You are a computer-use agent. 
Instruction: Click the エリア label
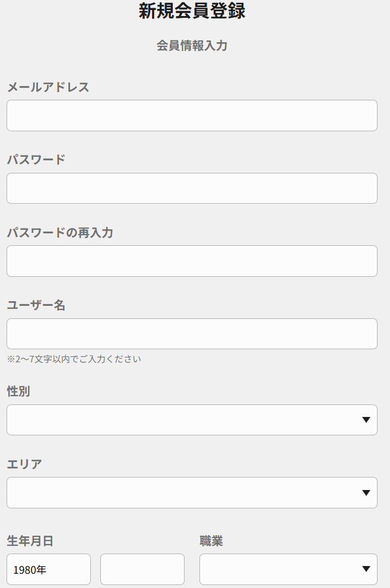point(24,464)
